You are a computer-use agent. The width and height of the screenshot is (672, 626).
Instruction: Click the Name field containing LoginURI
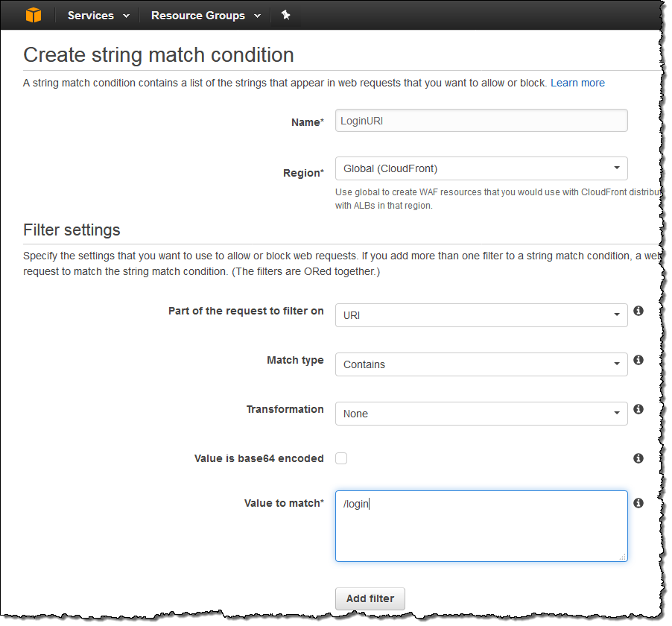481,121
